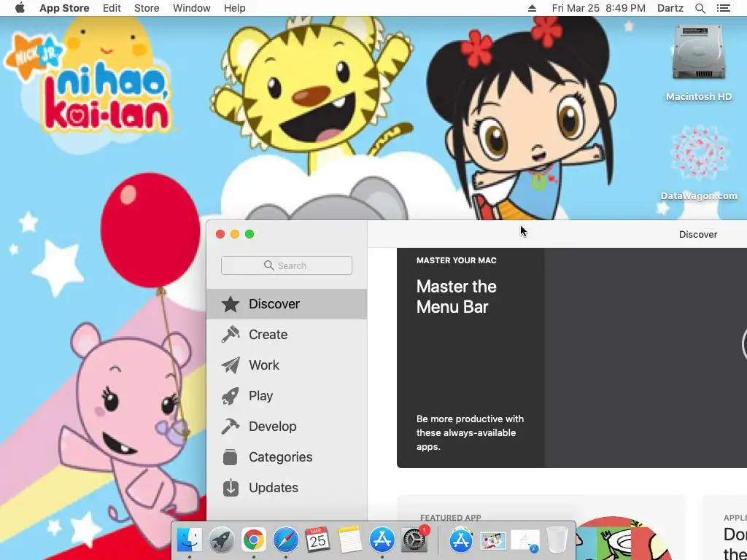
Task: Select Discover label in sidebar
Action: (x=274, y=304)
